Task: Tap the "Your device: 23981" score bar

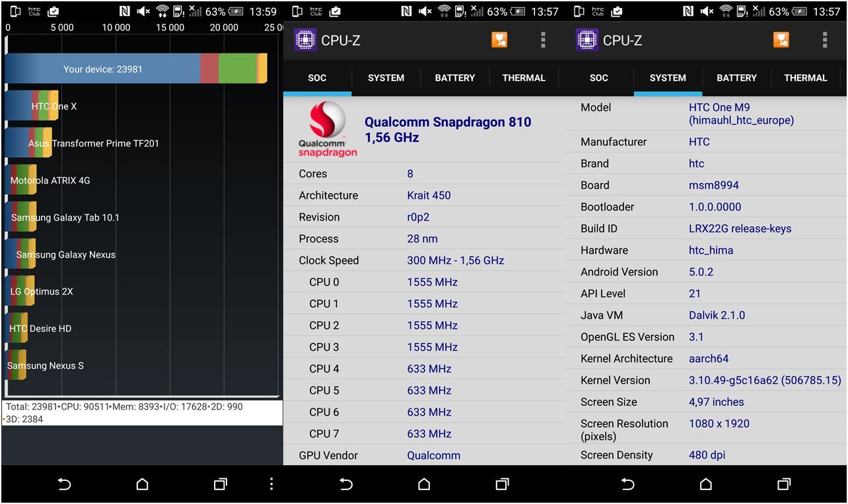Action: click(135, 69)
